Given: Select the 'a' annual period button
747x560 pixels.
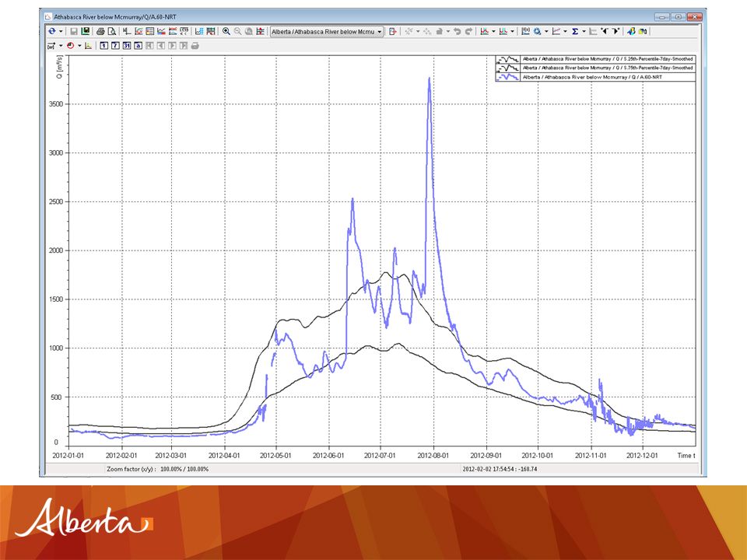Looking at the screenshot, I should pos(139,46).
